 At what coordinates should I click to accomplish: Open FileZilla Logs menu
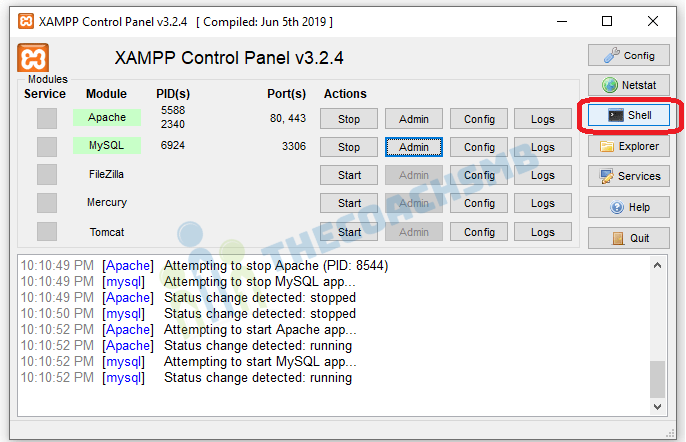(x=543, y=175)
